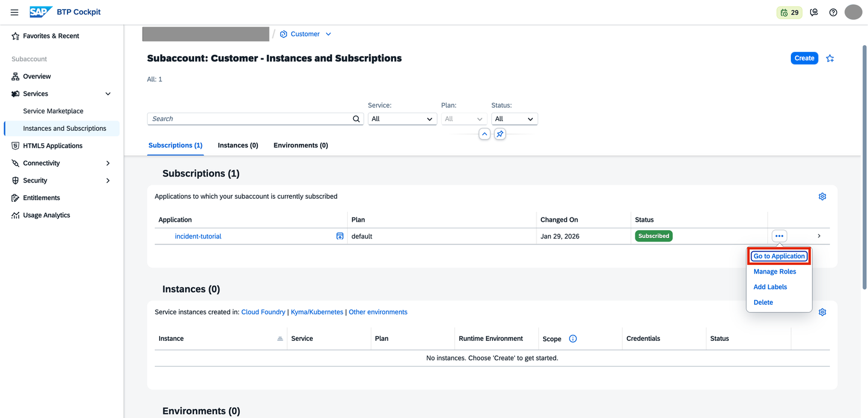Open Instances table settings gear

click(822, 312)
